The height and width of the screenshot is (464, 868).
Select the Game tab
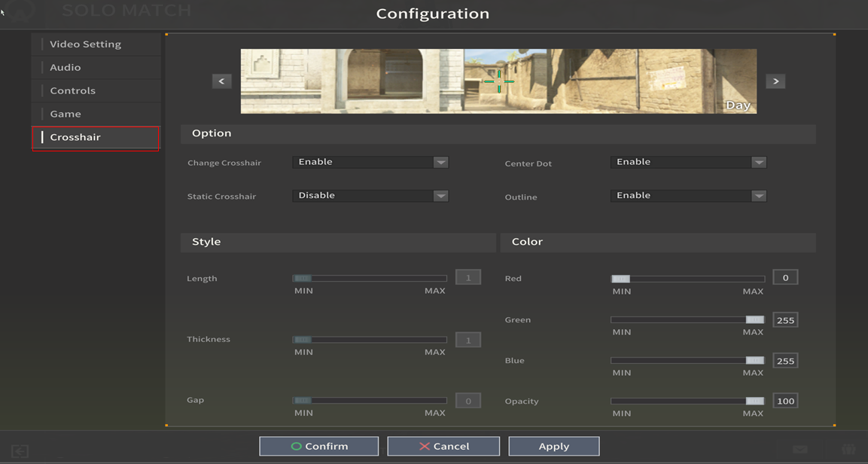point(65,114)
